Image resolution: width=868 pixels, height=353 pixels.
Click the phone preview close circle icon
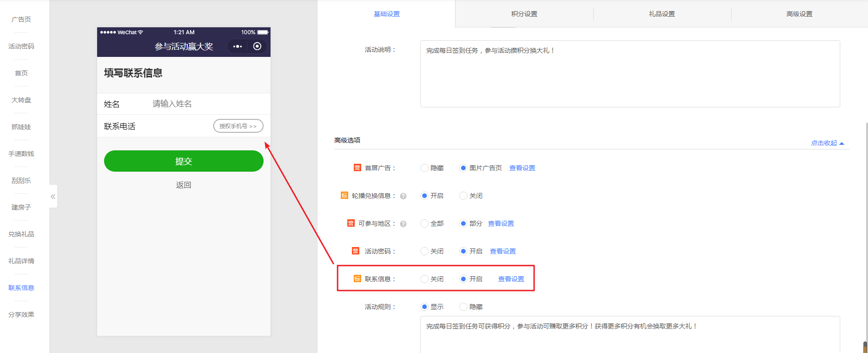tap(258, 46)
